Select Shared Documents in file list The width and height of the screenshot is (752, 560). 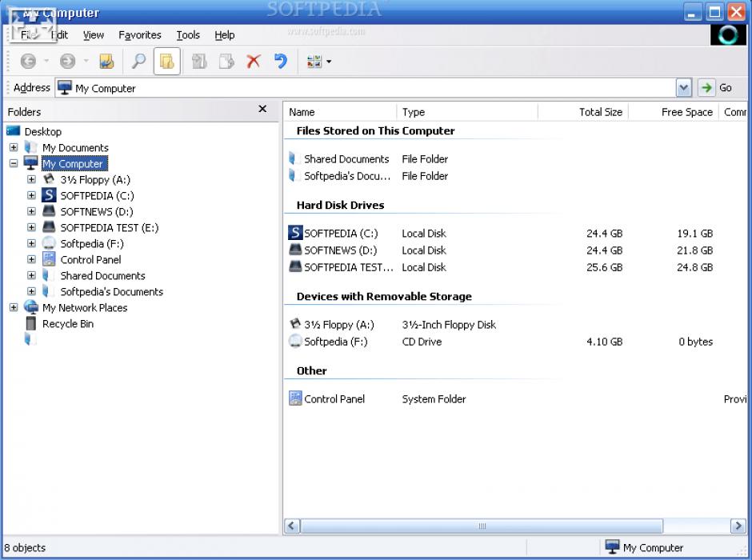pos(346,159)
